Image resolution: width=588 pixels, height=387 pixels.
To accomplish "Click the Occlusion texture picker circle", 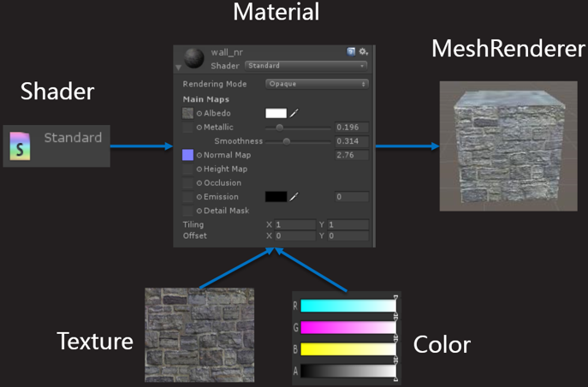I will tap(199, 183).
